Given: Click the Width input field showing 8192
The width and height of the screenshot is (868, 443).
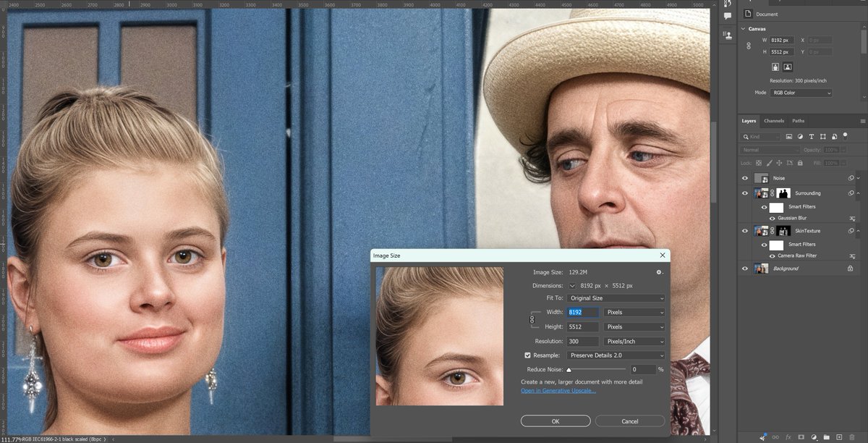Looking at the screenshot, I should pos(583,313).
